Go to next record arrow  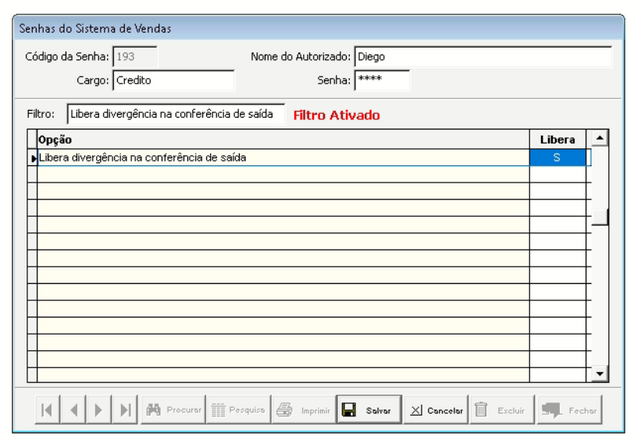(98, 410)
